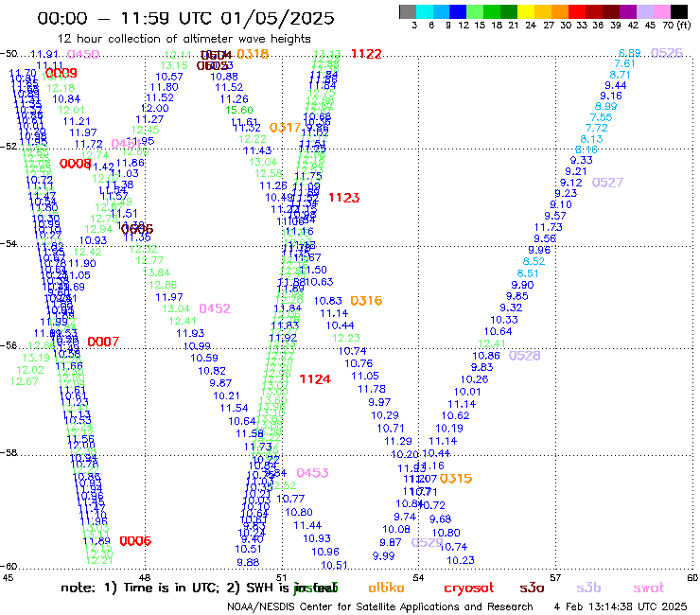Click the wave height value 8.52
The width and height of the screenshot is (700, 615).
tap(534, 261)
